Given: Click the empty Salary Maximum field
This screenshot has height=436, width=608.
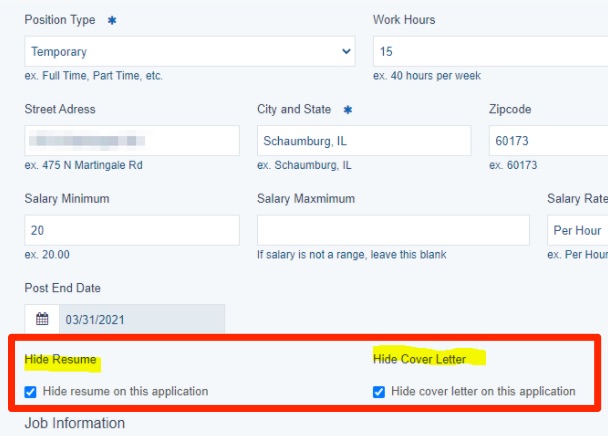Looking at the screenshot, I should (x=393, y=230).
